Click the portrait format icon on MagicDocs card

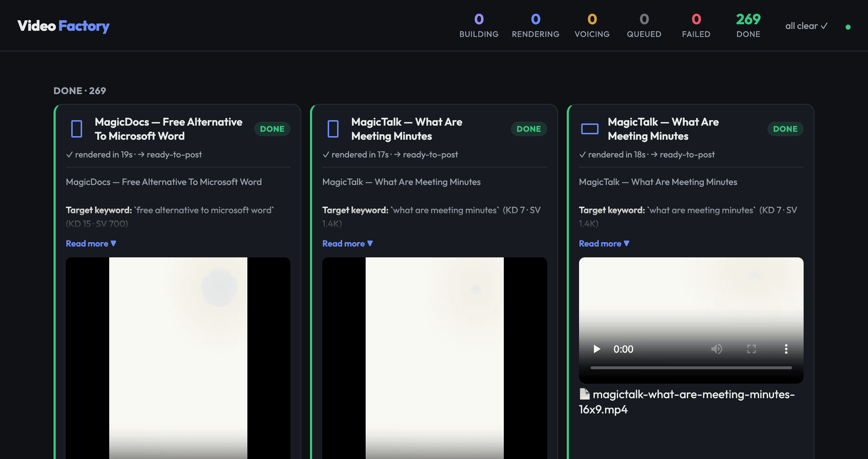click(77, 129)
